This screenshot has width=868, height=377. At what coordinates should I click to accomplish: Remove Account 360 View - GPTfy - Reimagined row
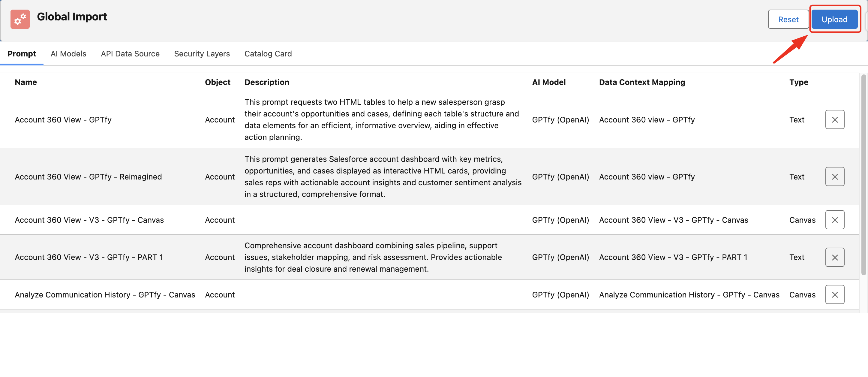click(834, 177)
